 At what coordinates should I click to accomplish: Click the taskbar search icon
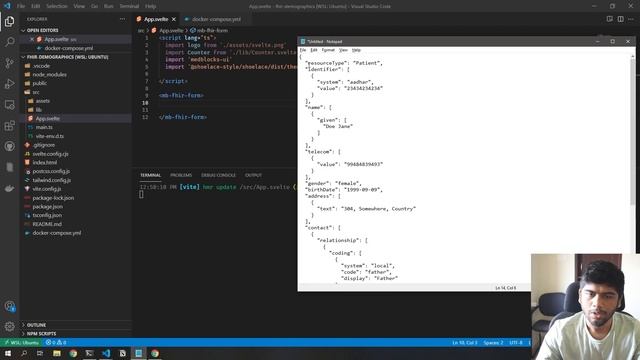click(x=24, y=353)
